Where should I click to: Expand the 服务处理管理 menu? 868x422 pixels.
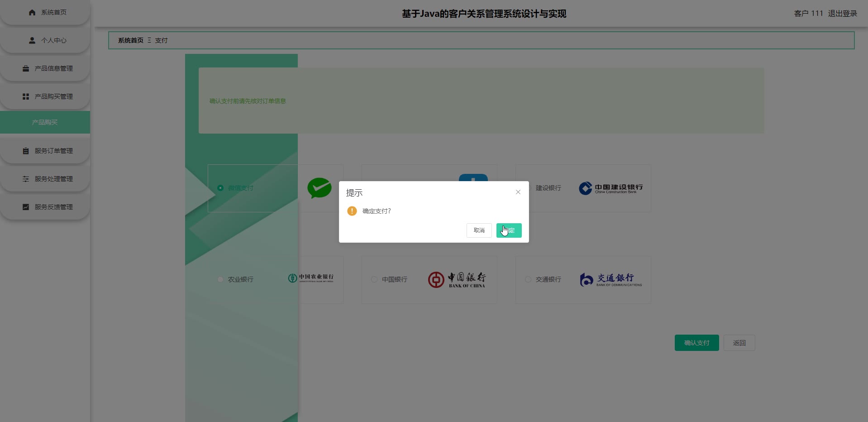click(45, 179)
